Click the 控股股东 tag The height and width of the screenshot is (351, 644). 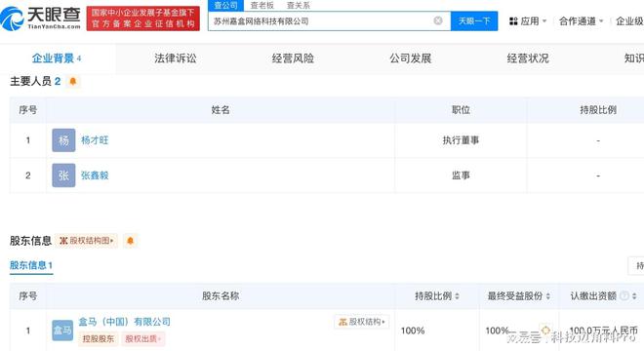(98, 338)
